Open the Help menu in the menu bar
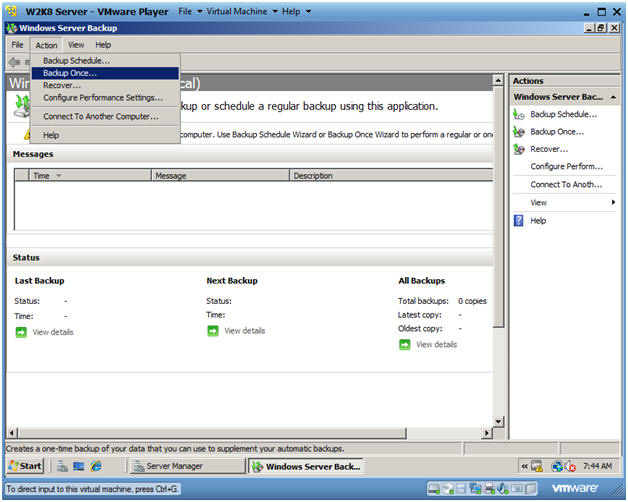 click(103, 45)
